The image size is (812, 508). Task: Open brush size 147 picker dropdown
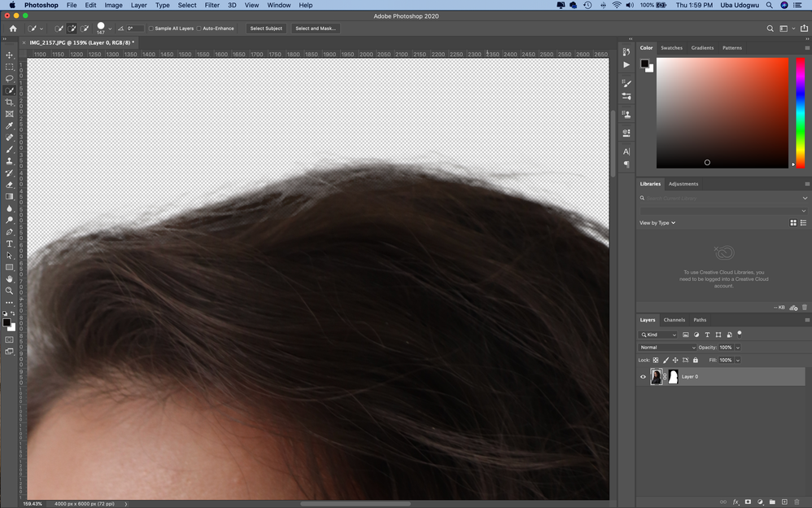coord(110,29)
